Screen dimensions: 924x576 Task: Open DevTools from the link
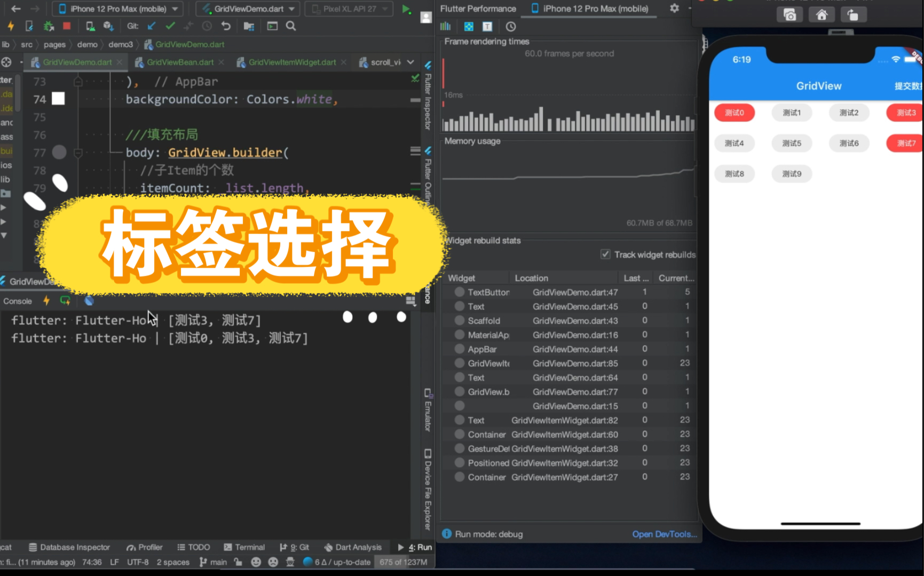665,534
